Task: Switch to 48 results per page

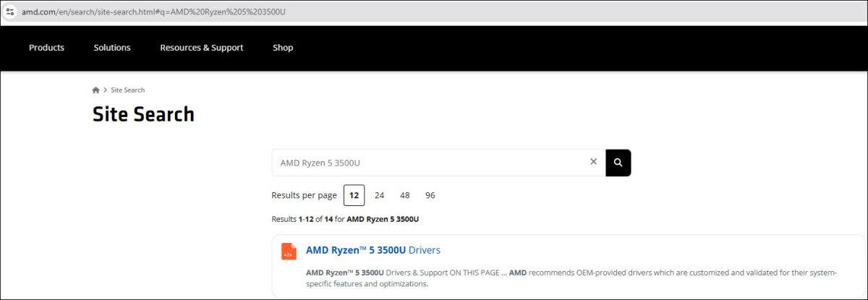Action: pyautogui.click(x=404, y=195)
